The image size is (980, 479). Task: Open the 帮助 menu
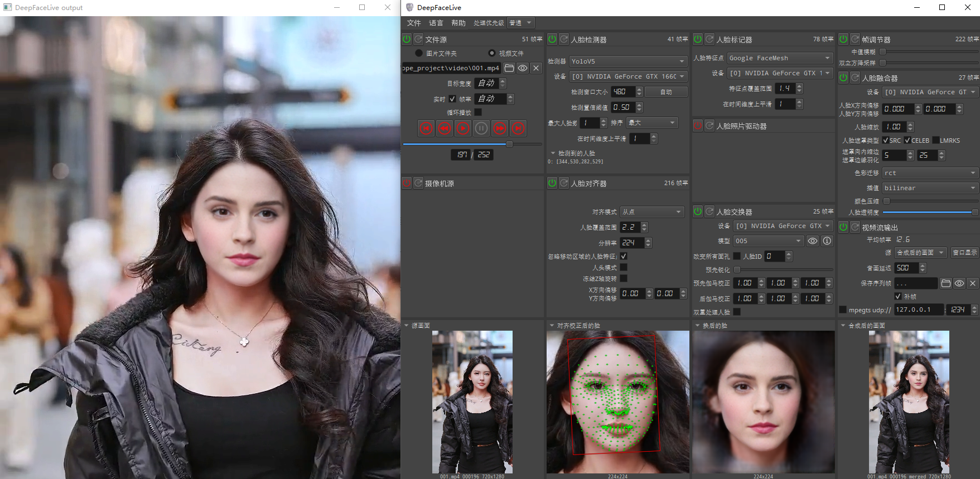pos(458,23)
